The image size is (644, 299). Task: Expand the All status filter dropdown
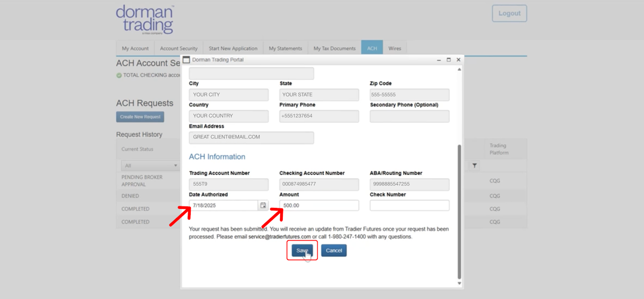150,166
